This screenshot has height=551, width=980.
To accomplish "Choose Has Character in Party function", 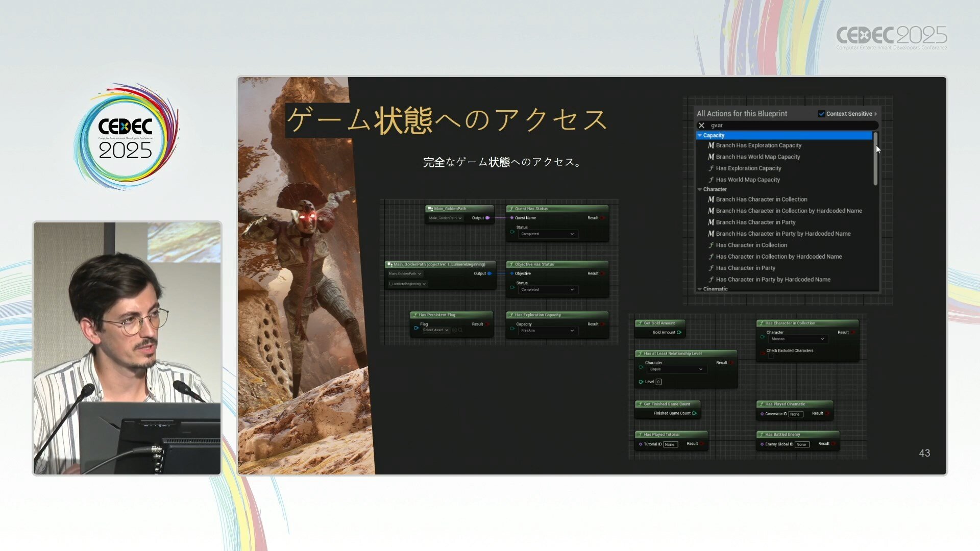I will [x=741, y=268].
